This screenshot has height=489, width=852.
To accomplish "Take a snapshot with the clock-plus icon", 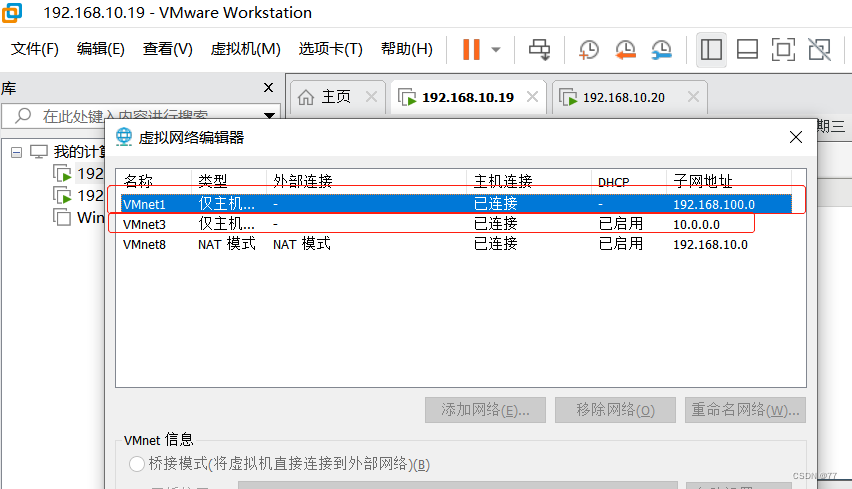I will tap(588, 49).
